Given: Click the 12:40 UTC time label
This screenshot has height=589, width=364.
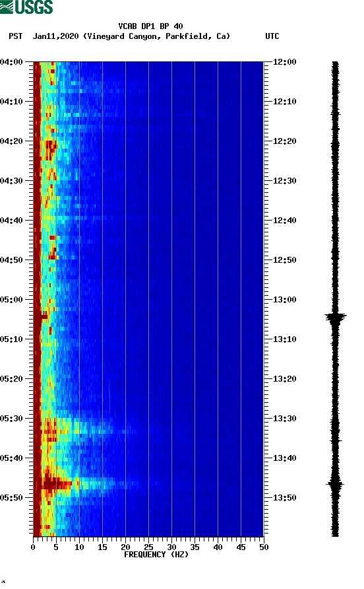Looking at the screenshot, I should coord(284,220).
